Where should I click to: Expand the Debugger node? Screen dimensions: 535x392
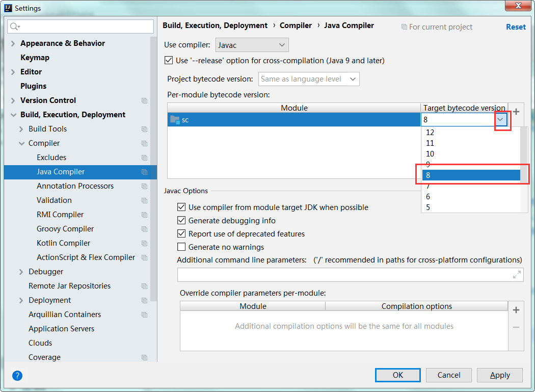coord(21,272)
